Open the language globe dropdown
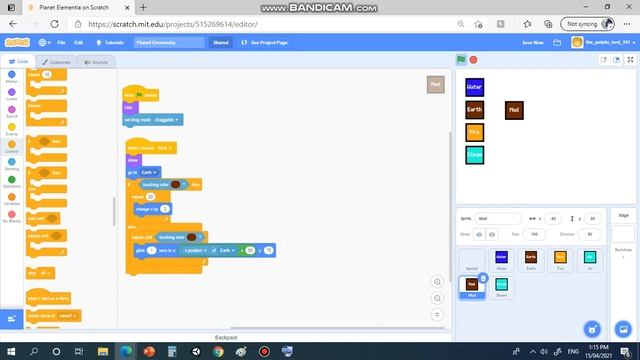The image size is (640, 360). click(44, 42)
